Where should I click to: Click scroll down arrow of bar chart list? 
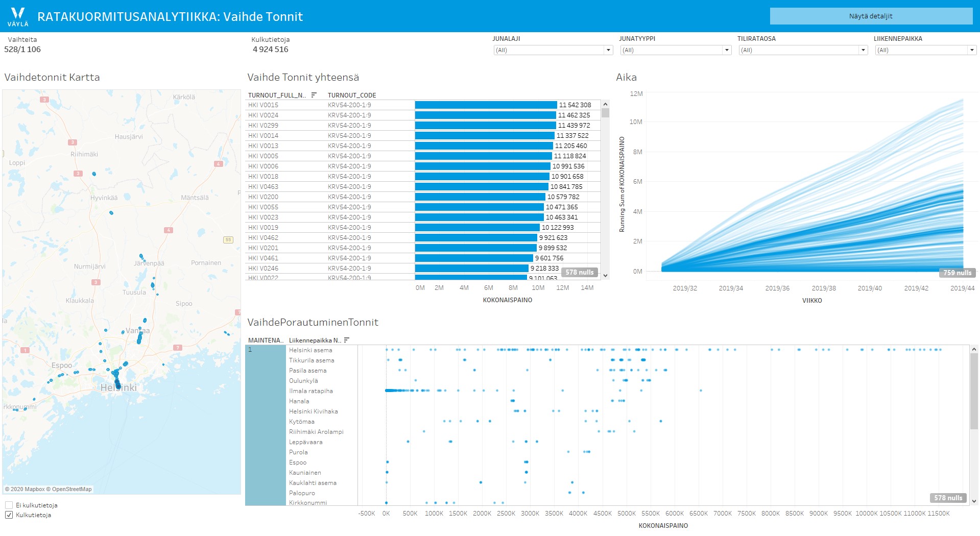(606, 276)
